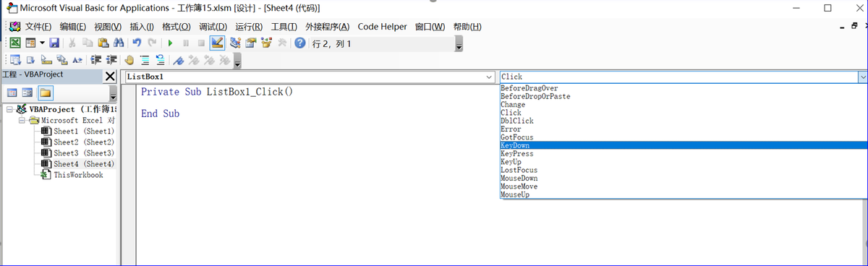Viewport: 868px width, 266px height.
Task: Click the Outdent icon
Action: pyautogui.click(x=112, y=61)
